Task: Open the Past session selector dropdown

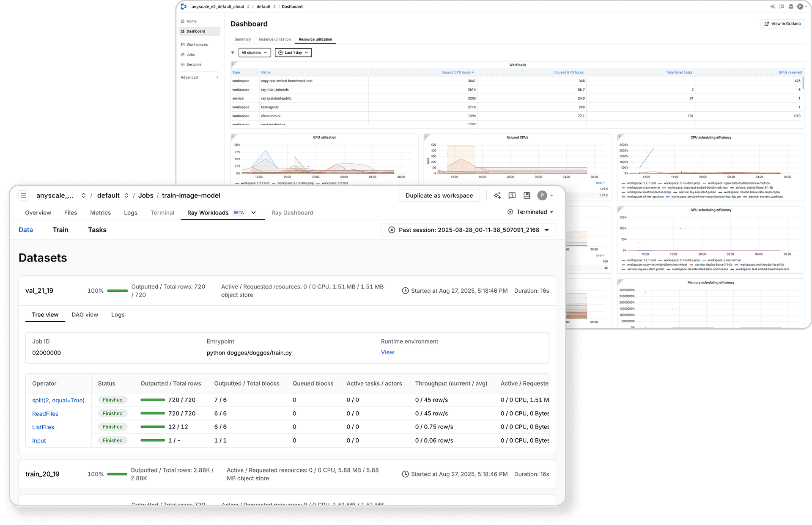Action: pos(469,230)
